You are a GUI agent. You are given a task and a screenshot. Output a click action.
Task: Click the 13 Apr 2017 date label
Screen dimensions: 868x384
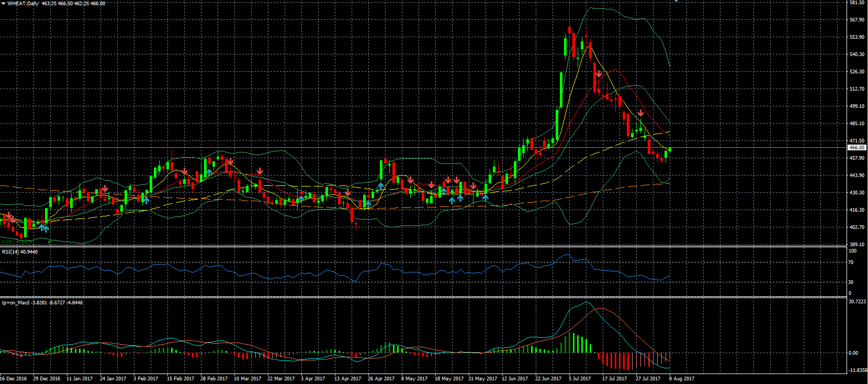[348, 379]
